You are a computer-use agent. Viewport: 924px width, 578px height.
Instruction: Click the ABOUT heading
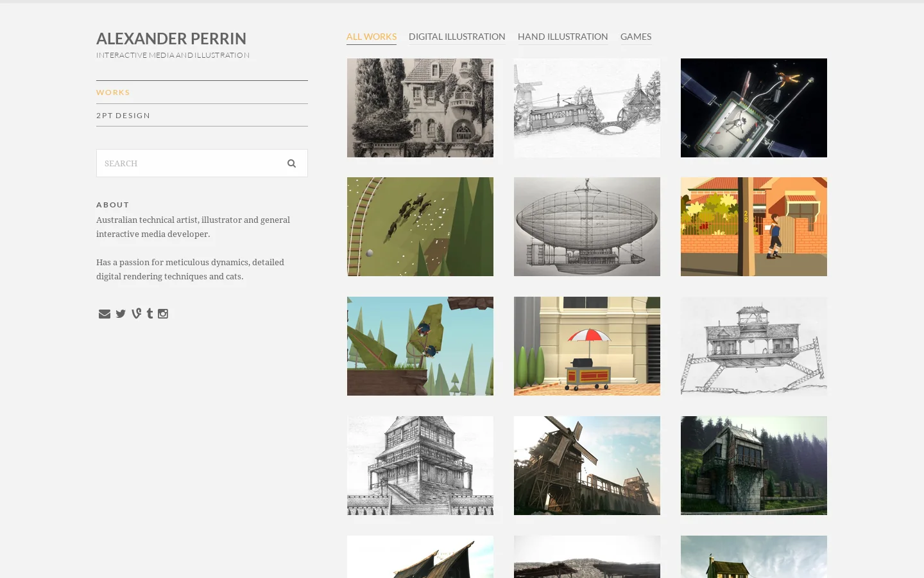point(113,205)
